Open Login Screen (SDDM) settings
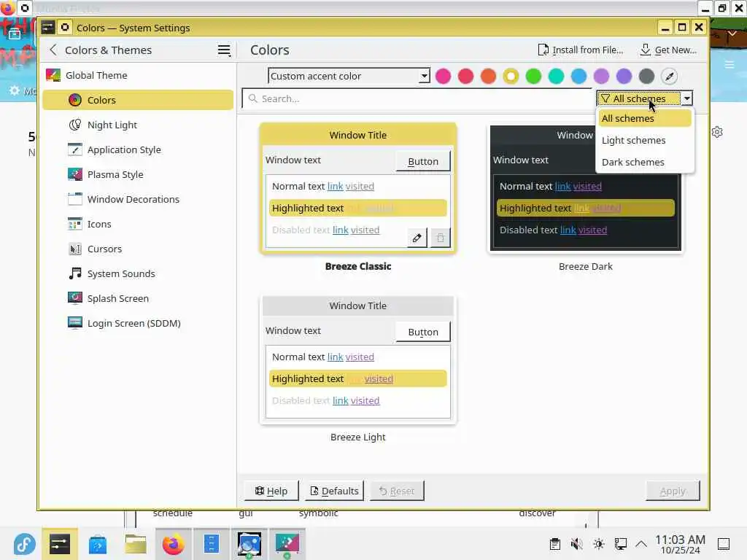 pyautogui.click(x=138, y=323)
